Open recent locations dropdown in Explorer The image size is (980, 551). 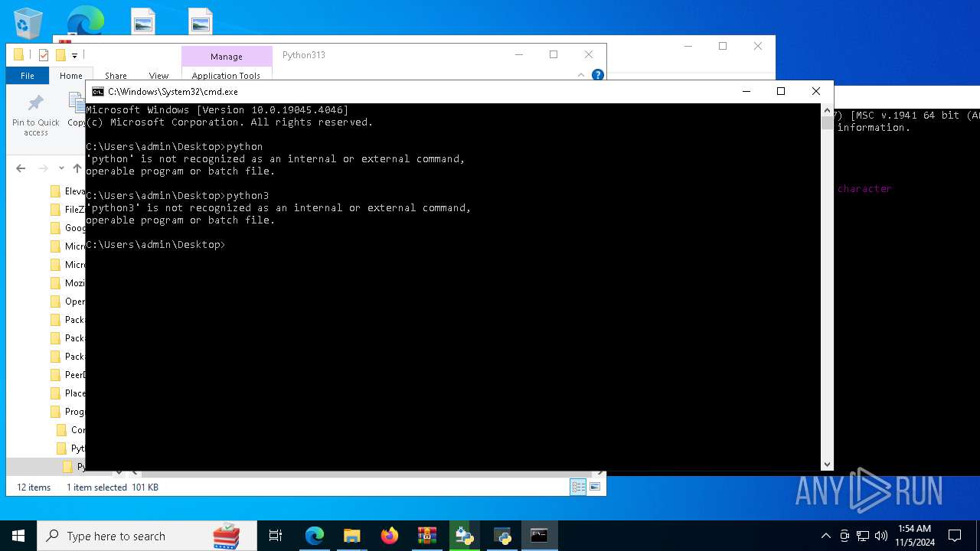tap(61, 168)
